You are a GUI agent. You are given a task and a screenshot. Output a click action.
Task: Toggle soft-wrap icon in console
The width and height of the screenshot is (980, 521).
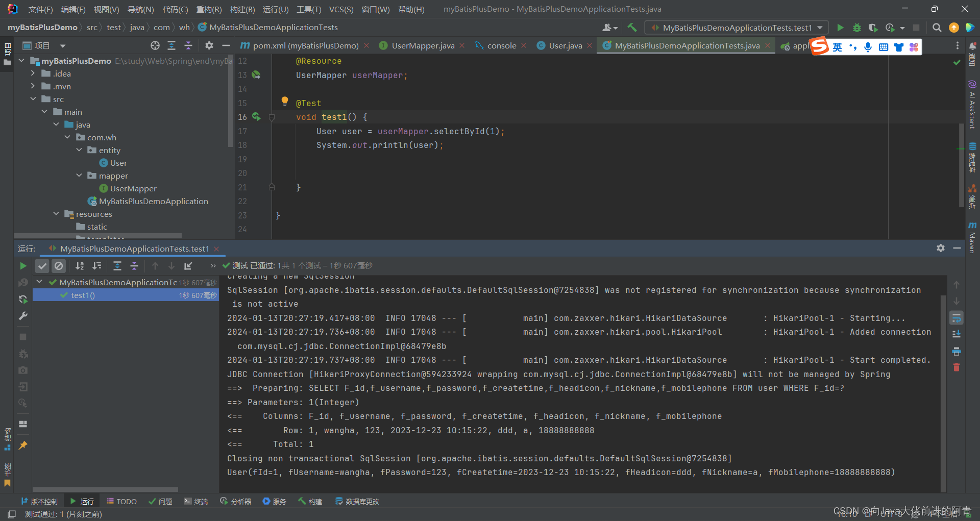pos(957,318)
